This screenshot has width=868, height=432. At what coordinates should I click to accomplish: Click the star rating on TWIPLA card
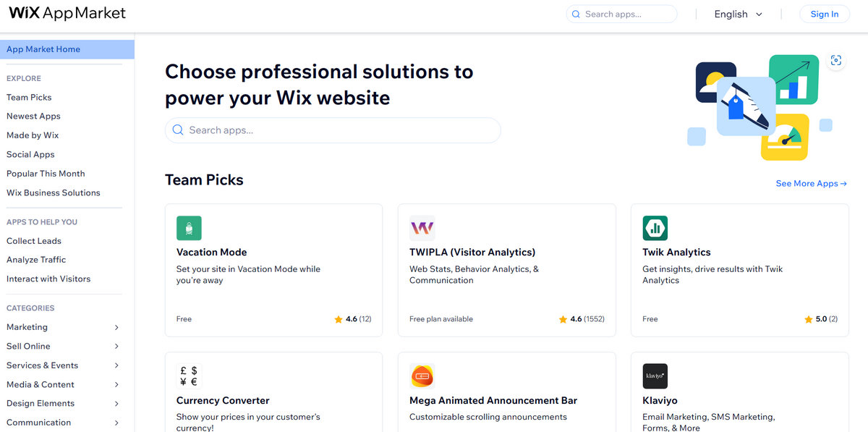tap(581, 319)
